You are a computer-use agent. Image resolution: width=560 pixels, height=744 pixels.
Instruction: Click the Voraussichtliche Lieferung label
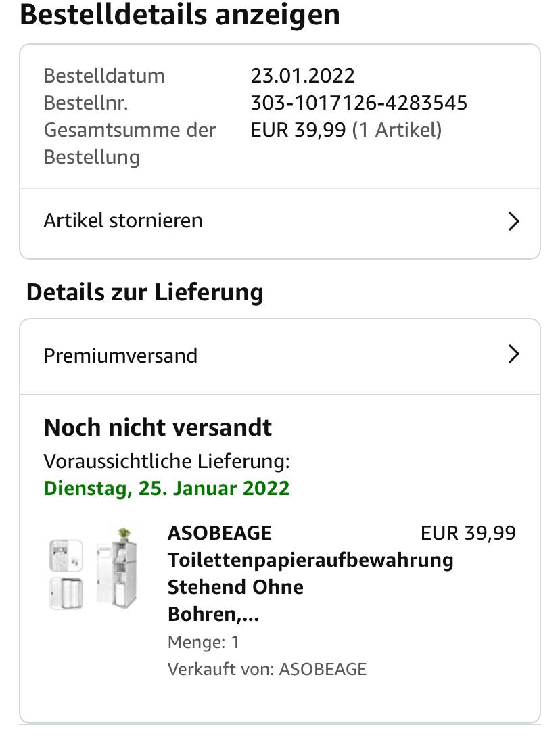pyautogui.click(x=166, y=461)
